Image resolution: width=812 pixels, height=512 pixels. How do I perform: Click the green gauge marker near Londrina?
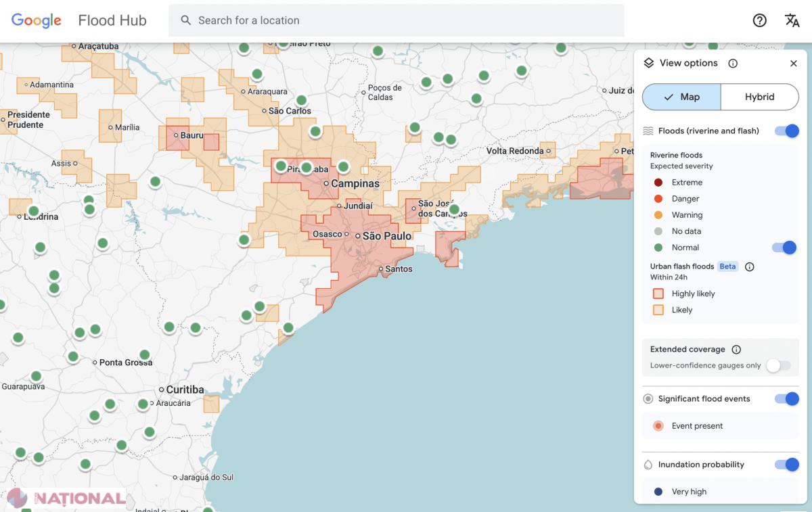[33, 211]
